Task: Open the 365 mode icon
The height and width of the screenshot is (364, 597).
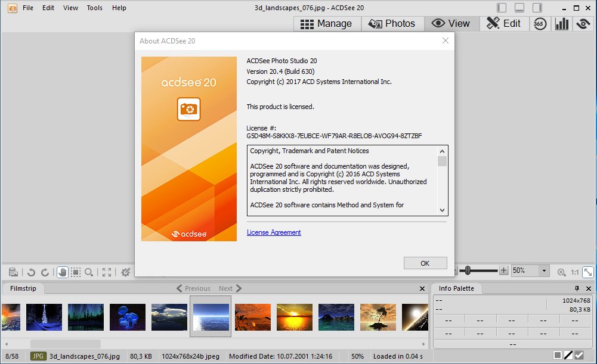Action: (540, 24)
